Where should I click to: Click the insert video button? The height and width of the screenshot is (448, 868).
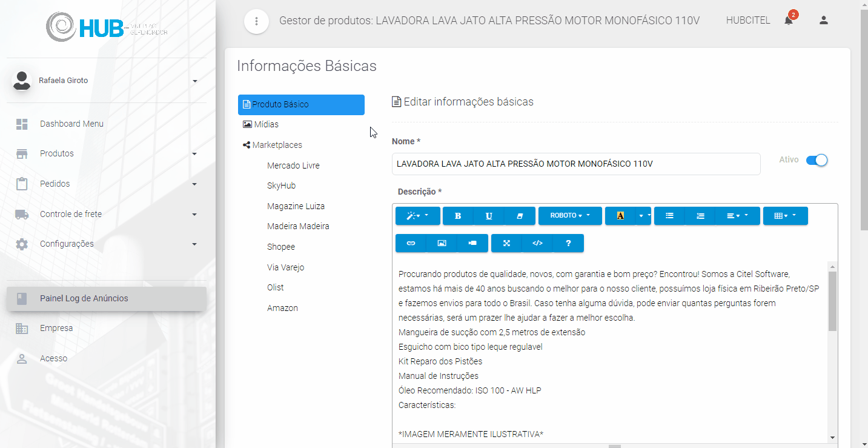(x=472, y=243)
